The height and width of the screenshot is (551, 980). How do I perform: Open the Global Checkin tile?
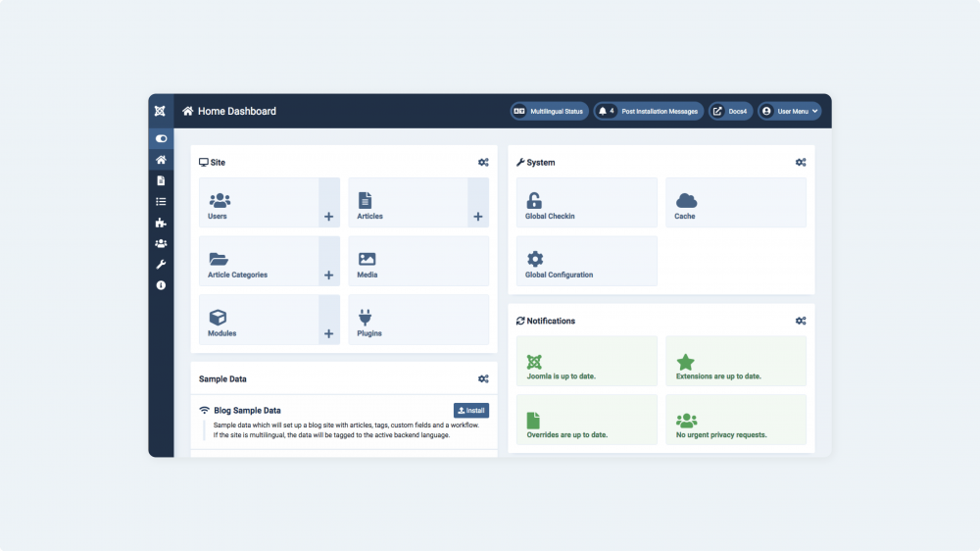(587, 203)
